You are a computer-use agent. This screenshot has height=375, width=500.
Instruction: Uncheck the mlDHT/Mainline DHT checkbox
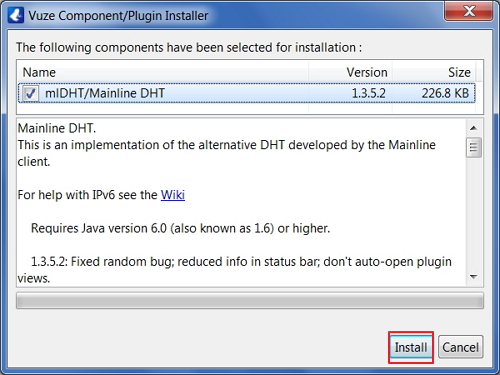(31, 93)
